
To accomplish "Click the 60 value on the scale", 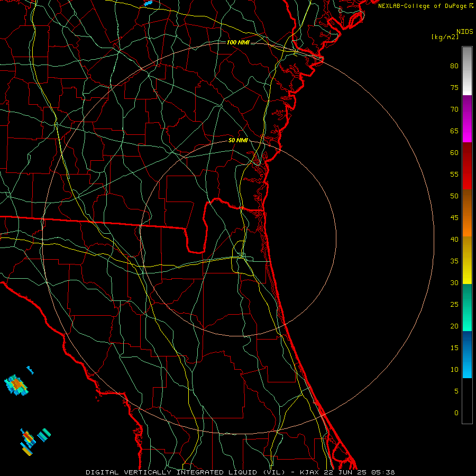I will point(454,153).
